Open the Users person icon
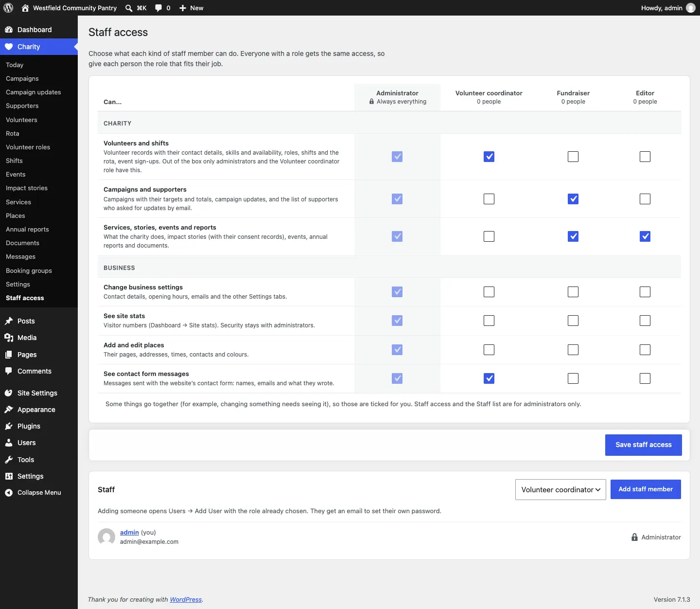Screen dimensions: 700x609 click(9, 443)
